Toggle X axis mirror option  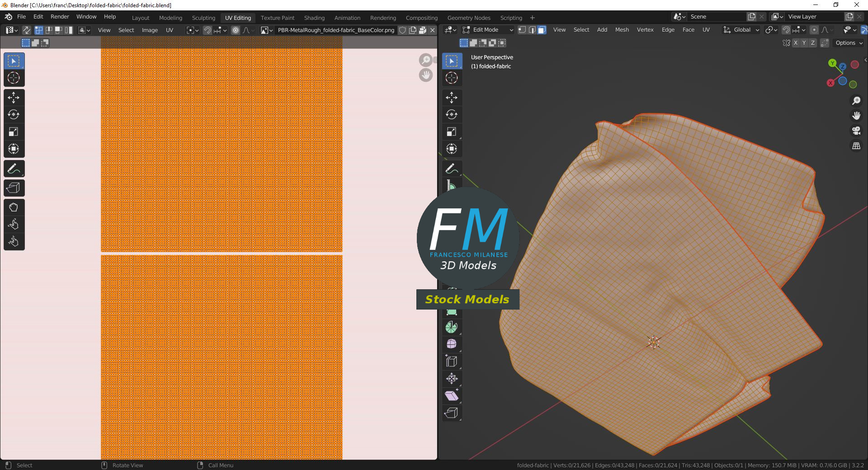point(796,43)
